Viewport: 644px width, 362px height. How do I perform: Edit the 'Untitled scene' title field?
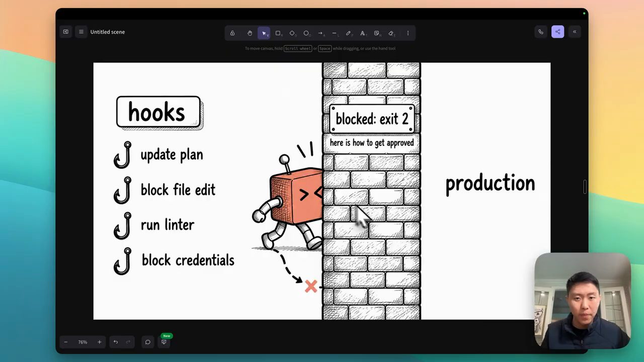pyautogui.click(x=108, y=32)
